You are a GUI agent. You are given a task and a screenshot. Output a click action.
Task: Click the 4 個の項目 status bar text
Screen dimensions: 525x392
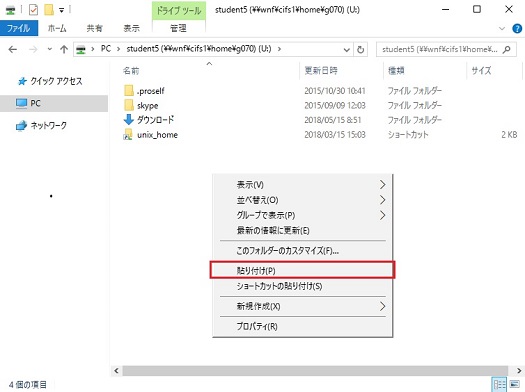pyautogui.click(x=28, y=385)
